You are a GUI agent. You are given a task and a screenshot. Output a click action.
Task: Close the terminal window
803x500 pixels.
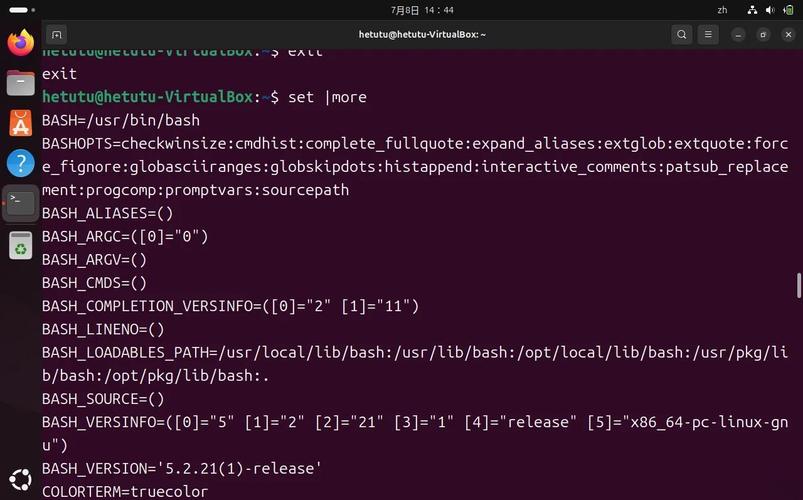(x=788, y=35)
